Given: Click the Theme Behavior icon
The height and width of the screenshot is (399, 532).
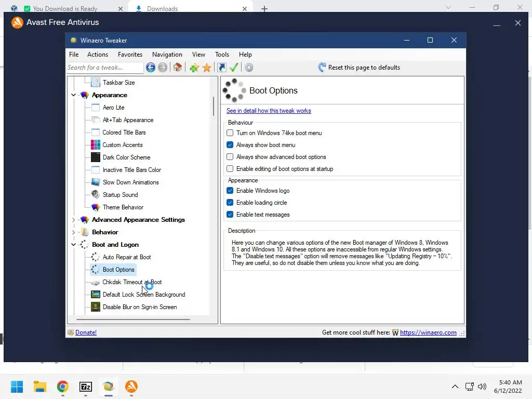Looking at the screenshot, I should tap(96, 207).
